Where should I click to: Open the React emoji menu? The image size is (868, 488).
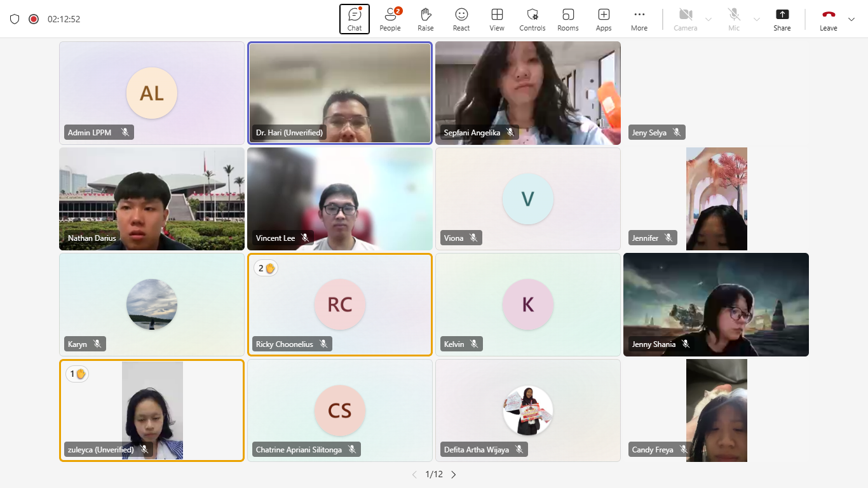tap(461, 19)
